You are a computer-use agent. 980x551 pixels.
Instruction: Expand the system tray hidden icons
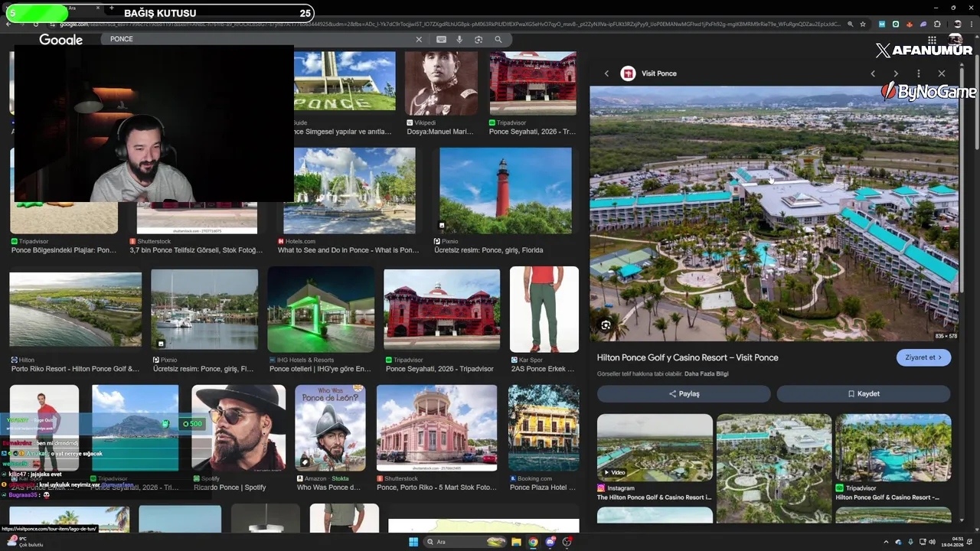[x=887, y=543]
